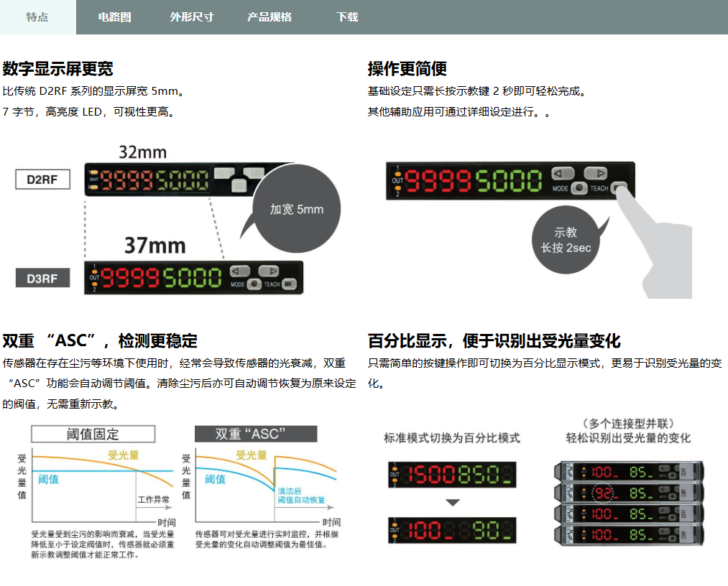Image resolution: width=728 pixels, height=586 pixels.
Task: Open the 下载 tab
Action: pos(346,17)
